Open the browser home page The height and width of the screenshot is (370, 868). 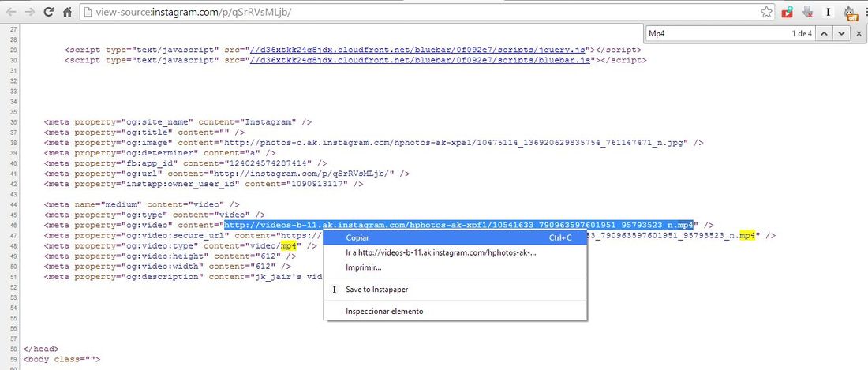pos(67,12)
